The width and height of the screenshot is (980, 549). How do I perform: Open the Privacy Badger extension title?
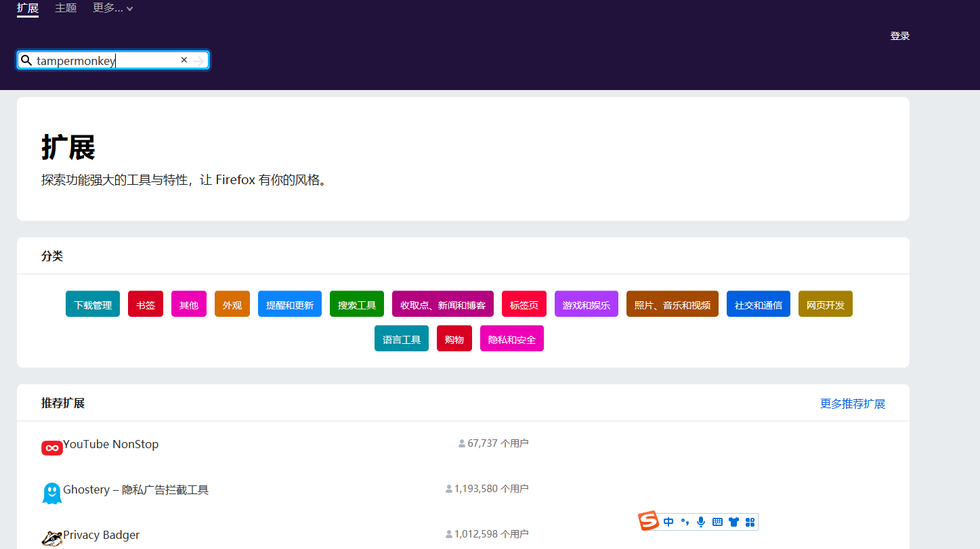point(102,535)
